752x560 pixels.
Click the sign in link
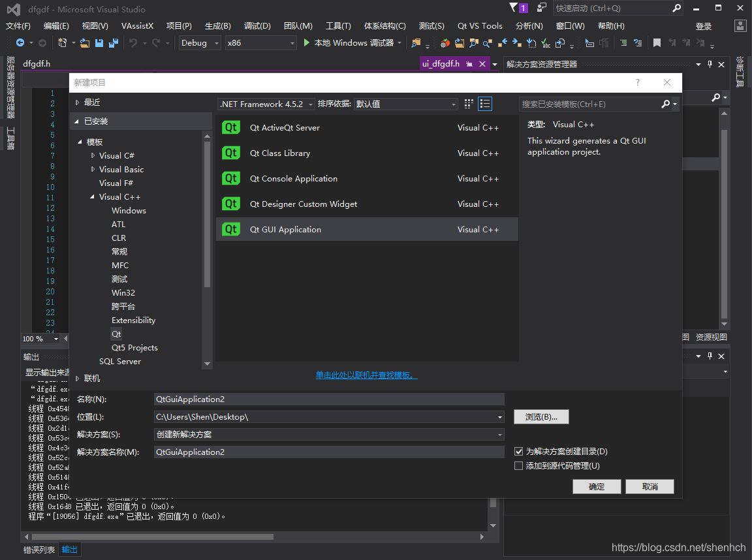704,26
